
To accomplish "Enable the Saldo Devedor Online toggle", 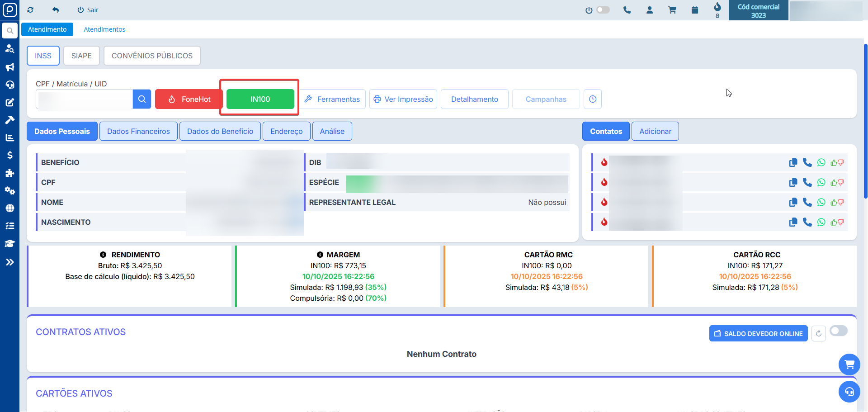I will click(x=838, y=331).
